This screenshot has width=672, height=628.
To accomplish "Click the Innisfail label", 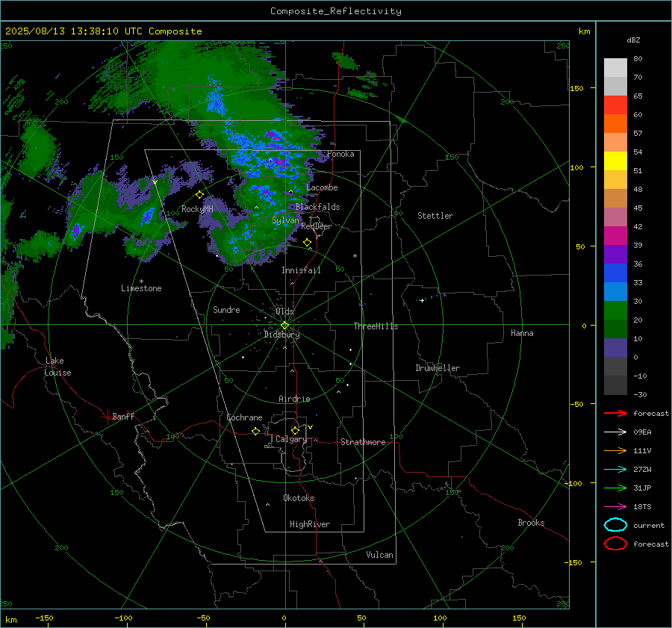I will pyautogui.click(x=301, y=270).
